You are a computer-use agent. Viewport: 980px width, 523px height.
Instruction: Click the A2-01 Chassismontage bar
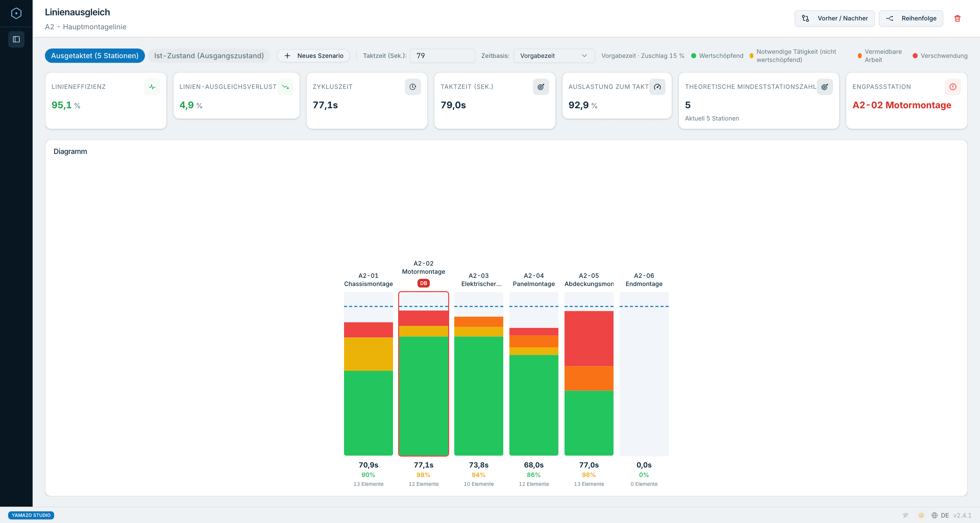pos(368,374)
